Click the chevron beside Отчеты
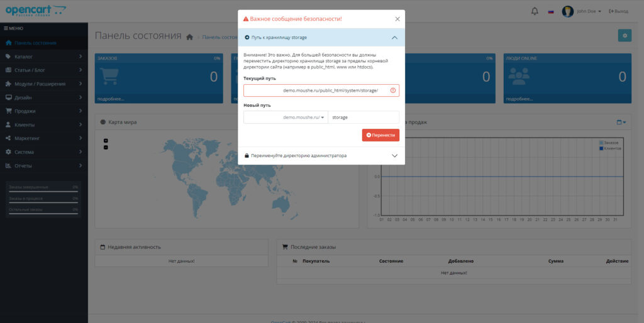644x323 pixels. (80, 166)
